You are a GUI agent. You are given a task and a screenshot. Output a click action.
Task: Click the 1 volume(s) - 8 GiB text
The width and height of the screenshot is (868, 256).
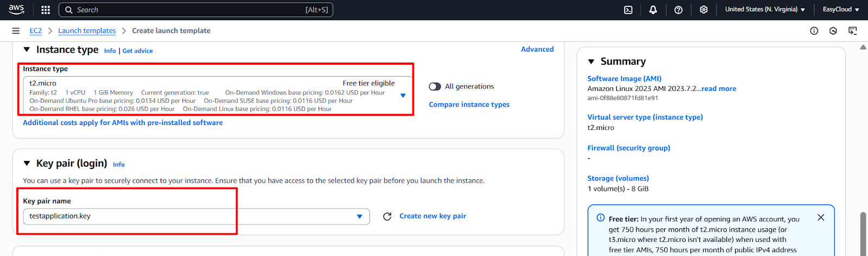click(618, 189)
